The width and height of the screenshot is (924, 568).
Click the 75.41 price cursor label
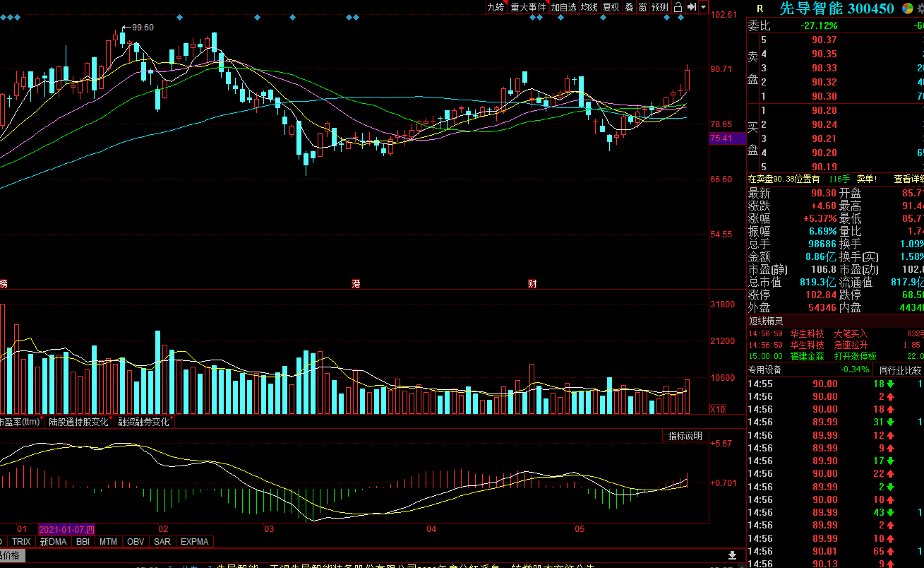click(728, 138)
